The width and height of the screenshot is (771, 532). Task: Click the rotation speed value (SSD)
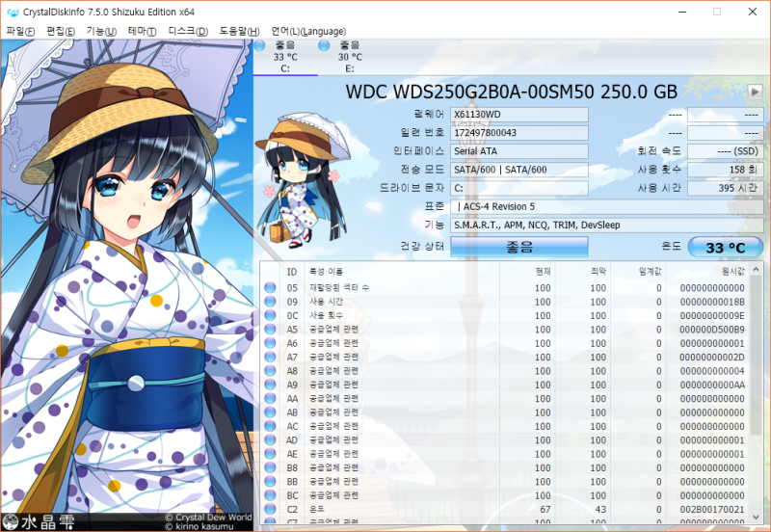726,151
